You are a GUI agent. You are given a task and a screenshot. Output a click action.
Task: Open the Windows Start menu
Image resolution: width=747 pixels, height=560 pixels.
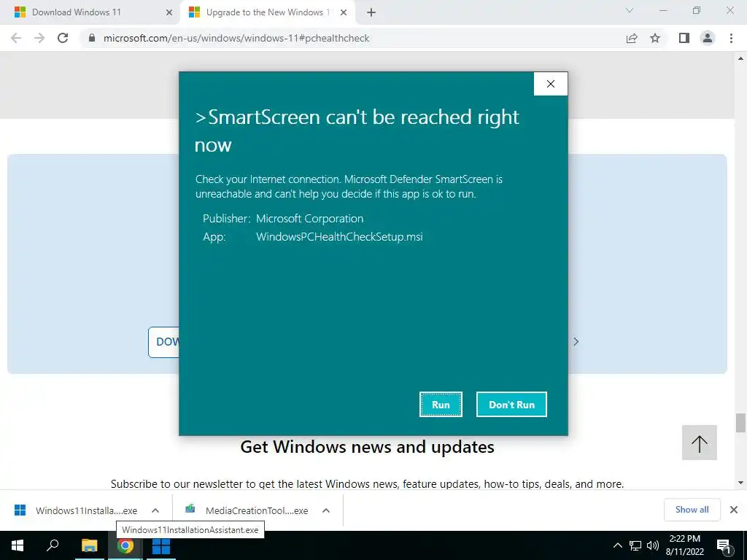[x=18, y=545]
